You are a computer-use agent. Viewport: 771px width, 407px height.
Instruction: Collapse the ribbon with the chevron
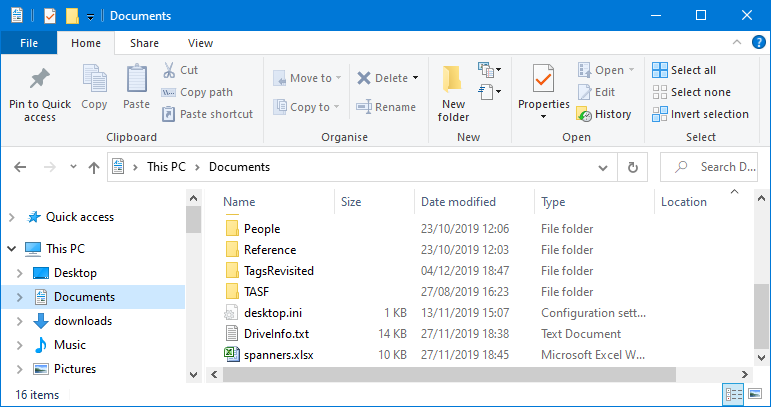(738, 43)
